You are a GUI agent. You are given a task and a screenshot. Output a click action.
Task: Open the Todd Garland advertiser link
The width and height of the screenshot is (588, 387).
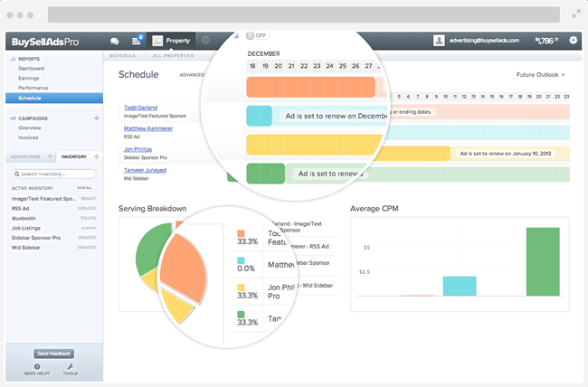coord(140,108)
